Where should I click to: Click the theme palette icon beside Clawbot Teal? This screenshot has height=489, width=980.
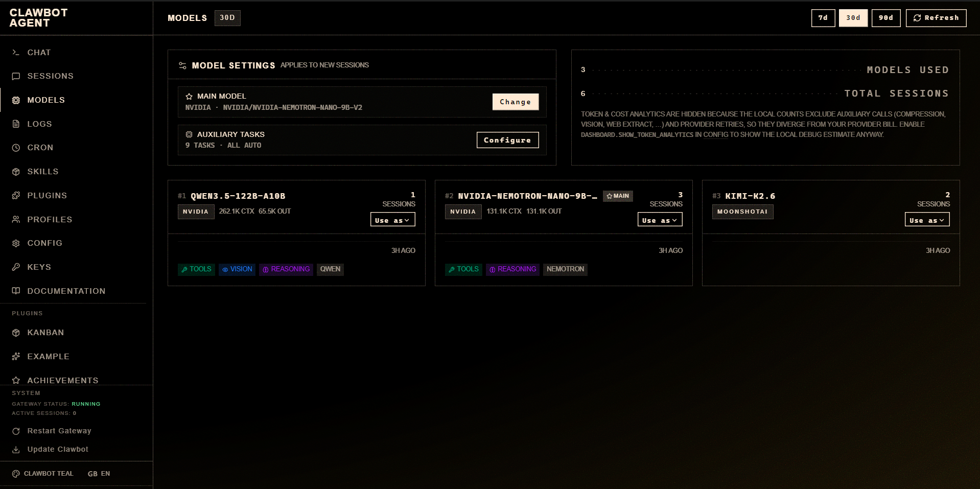point(16,474)
